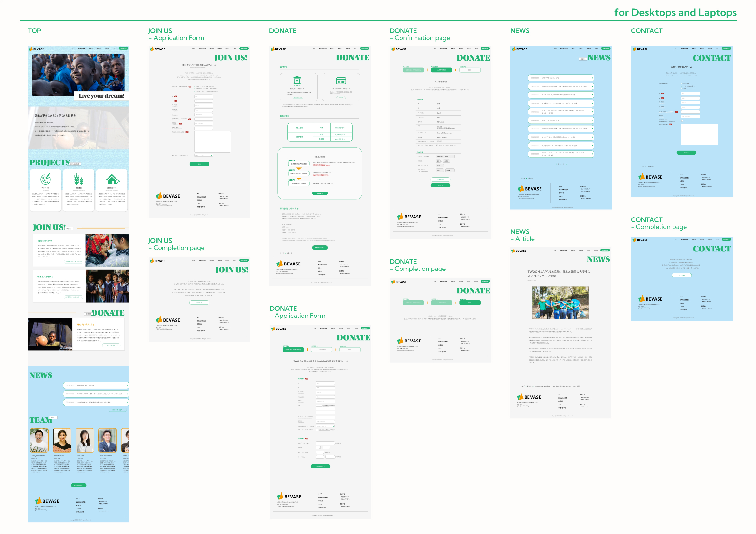Open the 選択してください dropdown on DONATE application form
Screen dimensions: 756x534
click(x=325, y=427)
